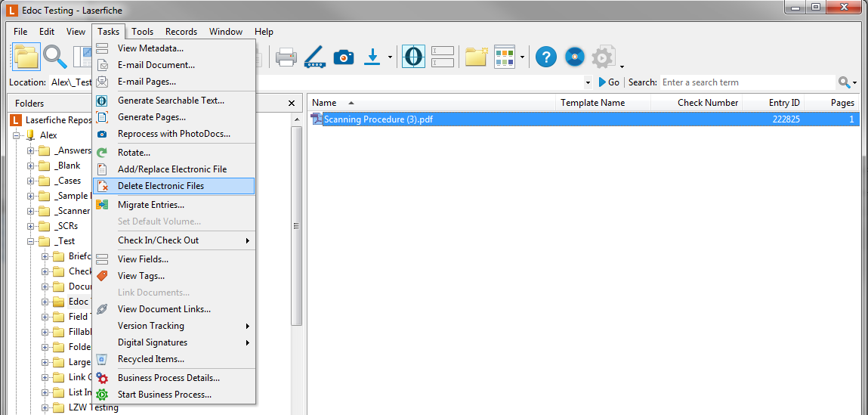The width and height of the screenshot is (868, 415).
Task: Open Check In/Check Out submenu
Action: (174, 240)
